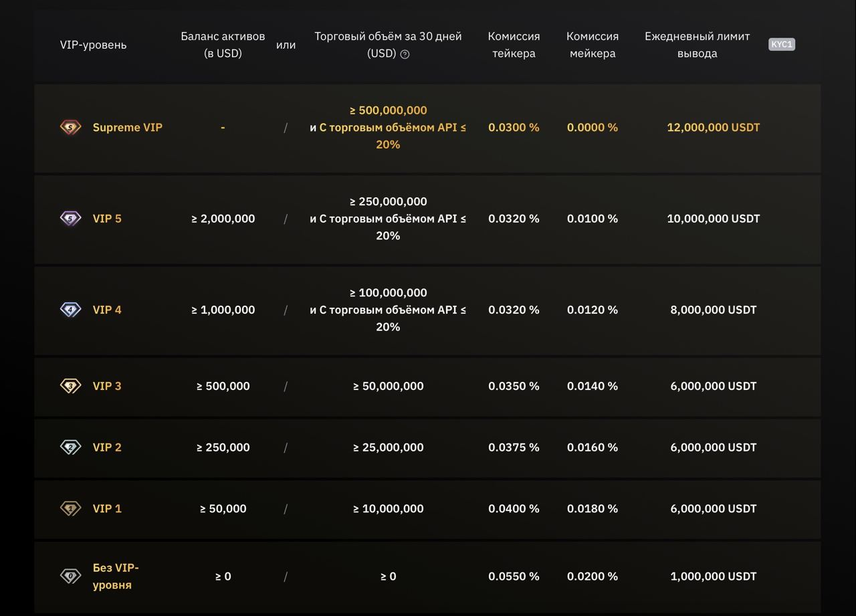The image size is (856, 616).
Task: Click the 'Комиссия мейкера' column header
Action: (593, 45)
